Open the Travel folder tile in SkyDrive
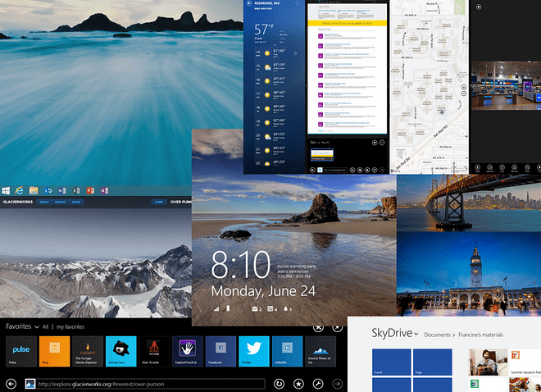Viewport: 541px width, 392px height. click(x=392, y=362)
